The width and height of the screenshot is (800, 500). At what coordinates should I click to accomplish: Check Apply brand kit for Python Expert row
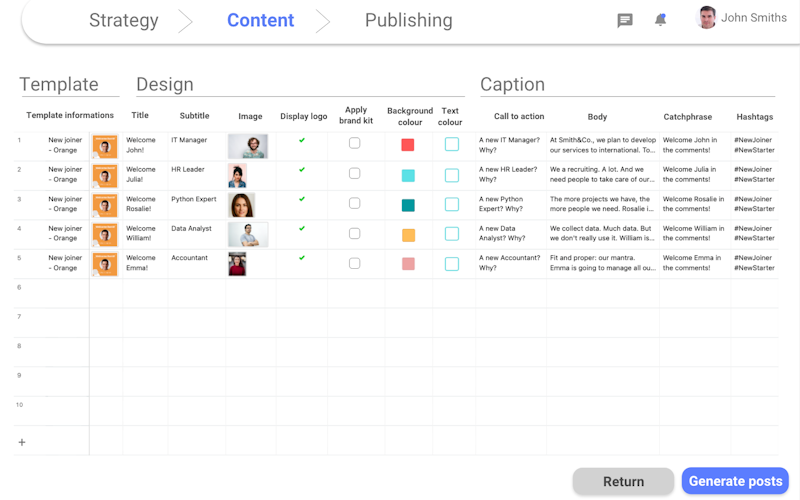354,203
